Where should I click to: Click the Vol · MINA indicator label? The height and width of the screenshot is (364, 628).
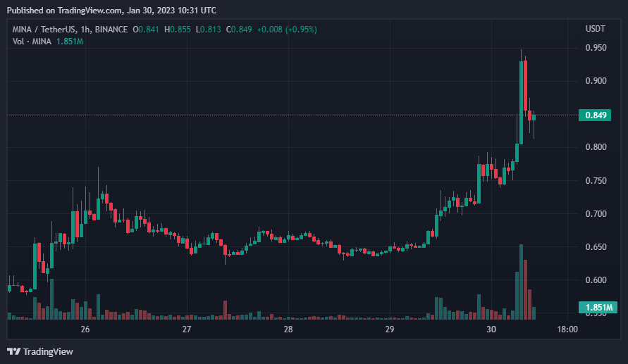pyautogui.click(x=32, y=42)
